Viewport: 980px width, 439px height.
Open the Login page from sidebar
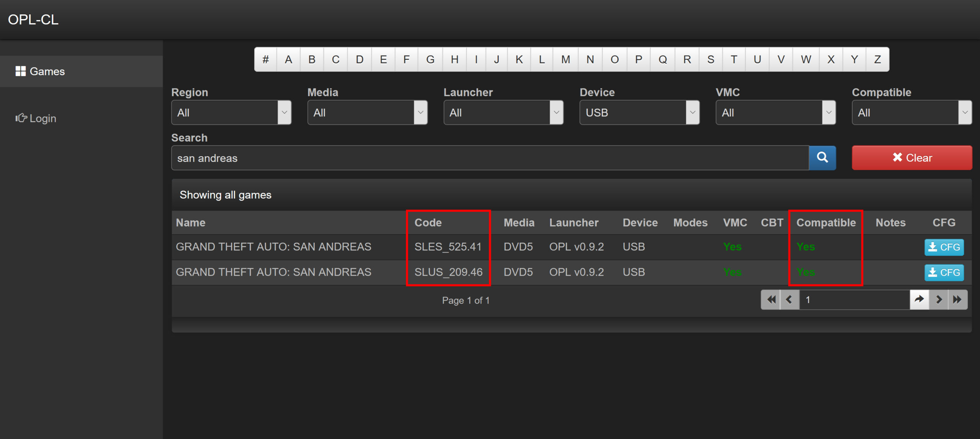[x=36, y=118]
